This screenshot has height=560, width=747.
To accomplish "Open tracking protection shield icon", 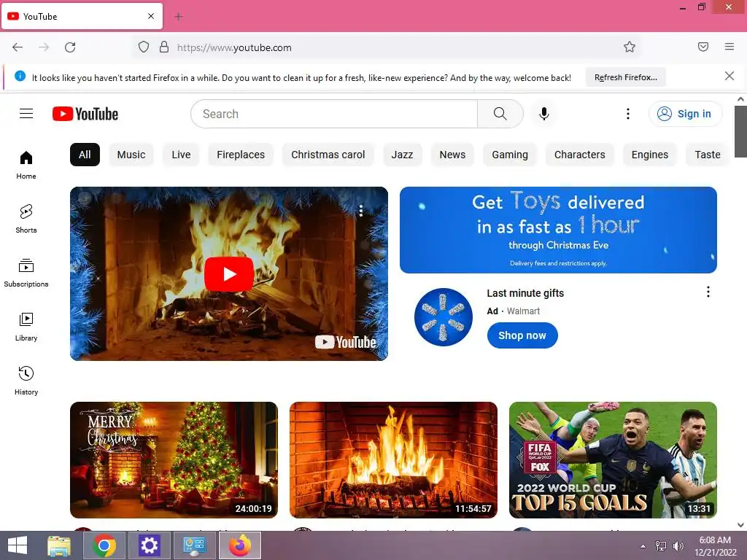I will tap(144, 47).
